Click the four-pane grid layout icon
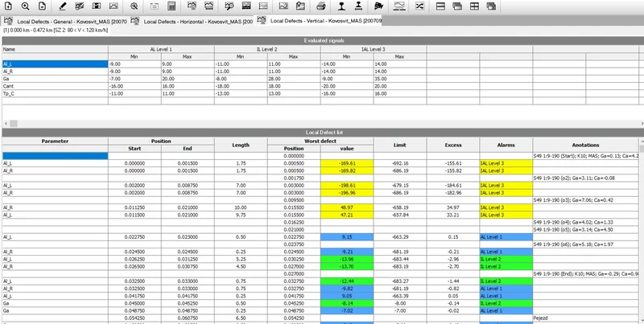Screen dimensions: 644x324 pos(474,6)
